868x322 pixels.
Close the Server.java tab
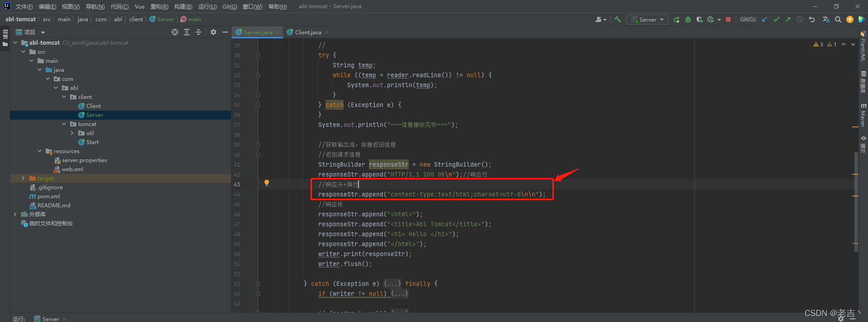click(x=278, y=32)
